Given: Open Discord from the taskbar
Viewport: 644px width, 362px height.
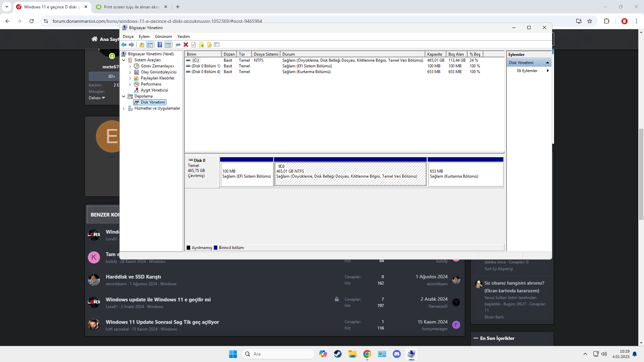Looking at the screenshot, I should (397, 354).
